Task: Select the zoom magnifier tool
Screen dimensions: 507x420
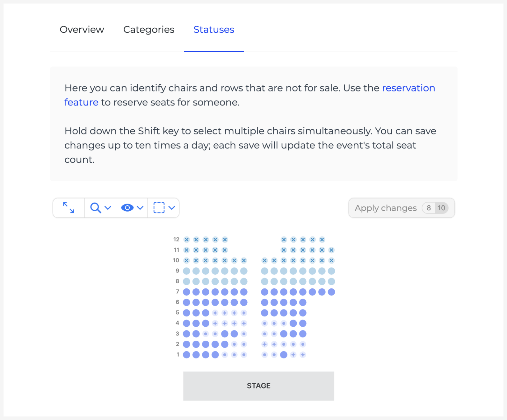Action: (96, 208)
